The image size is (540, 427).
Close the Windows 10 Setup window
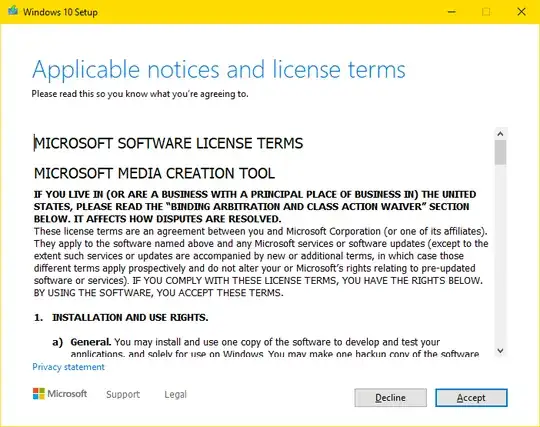coord(521,12)
